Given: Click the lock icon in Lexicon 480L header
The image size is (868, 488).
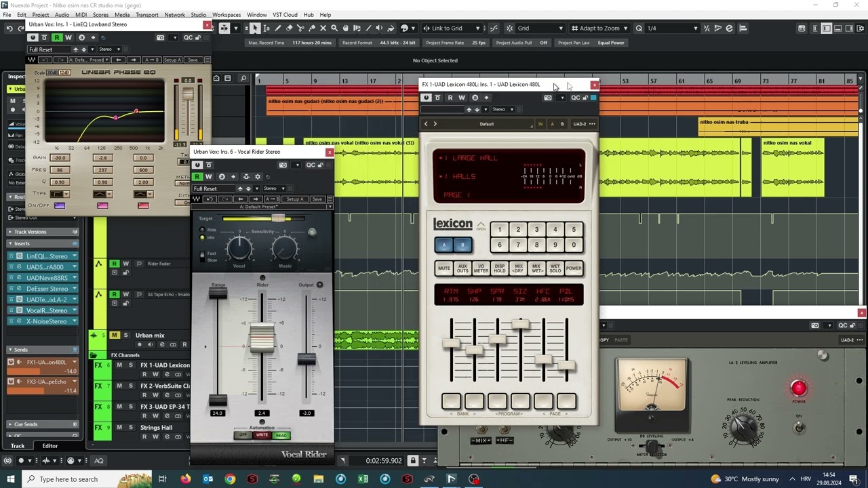Looking at the screenshot, I should pos(585,98).
